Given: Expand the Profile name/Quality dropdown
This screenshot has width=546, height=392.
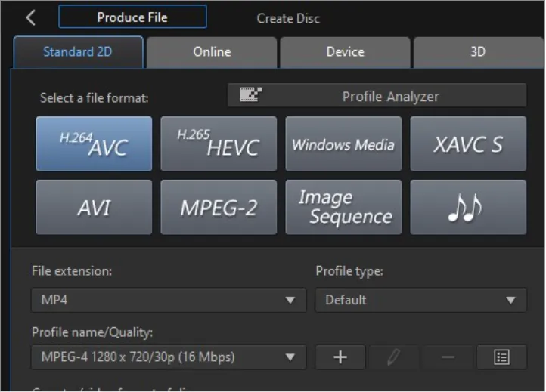Looking at the screenshot, I should click(x=169, y=357).
